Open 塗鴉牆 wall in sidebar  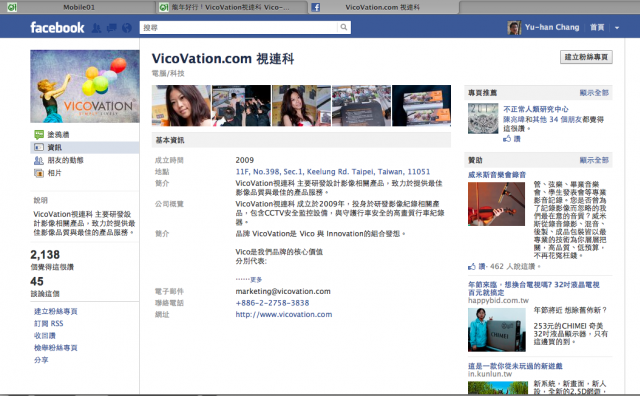tap(58, 134)
